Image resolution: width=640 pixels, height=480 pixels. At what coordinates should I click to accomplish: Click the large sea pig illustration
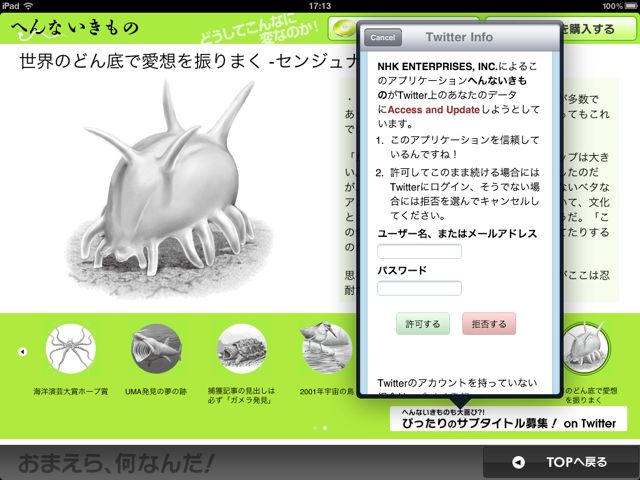[167, 188]
